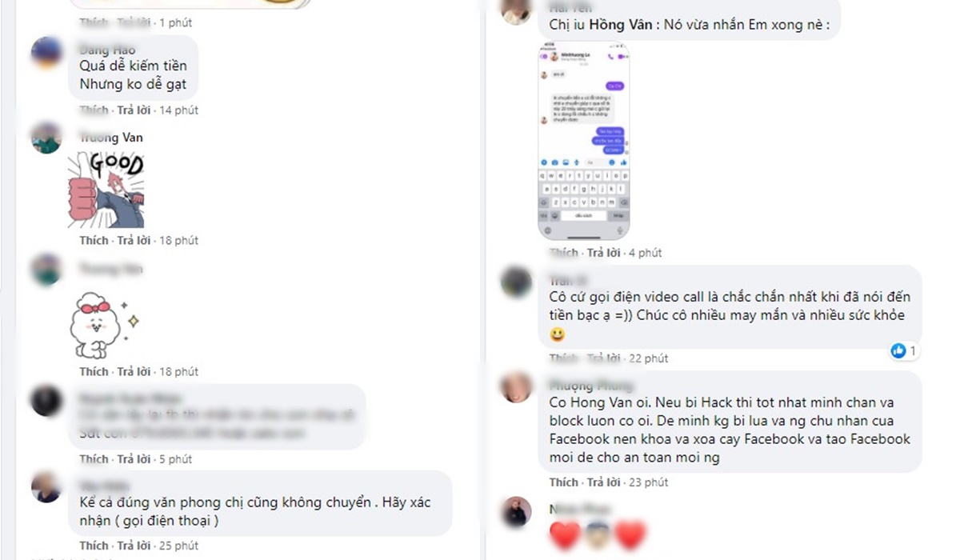Screen dimensions: 960x560
Task: Open the Messenger chat screenshot thumbnail
Action: click(583, 142)
